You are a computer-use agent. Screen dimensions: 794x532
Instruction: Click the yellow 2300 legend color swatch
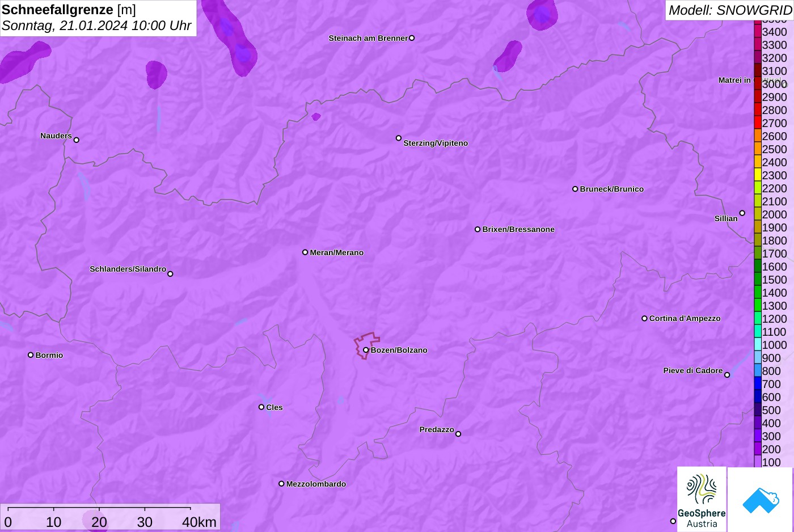click(x=758, y=175)
